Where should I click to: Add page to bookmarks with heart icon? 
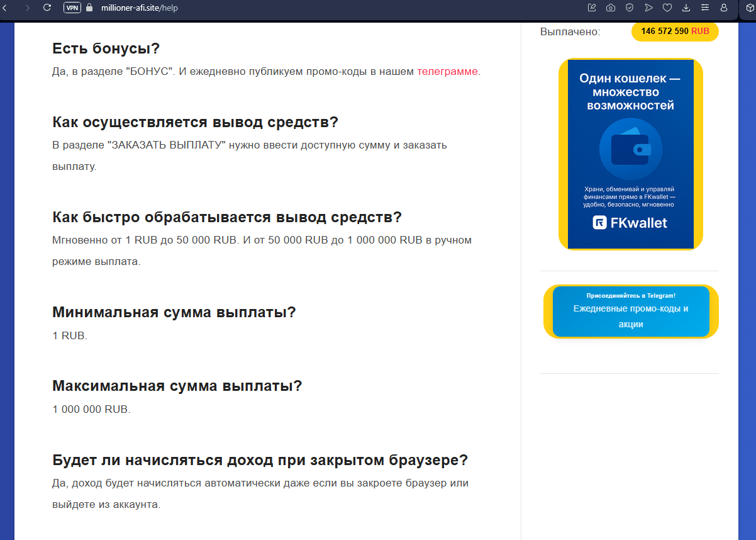pyautogui.click(x=667, y=8)
